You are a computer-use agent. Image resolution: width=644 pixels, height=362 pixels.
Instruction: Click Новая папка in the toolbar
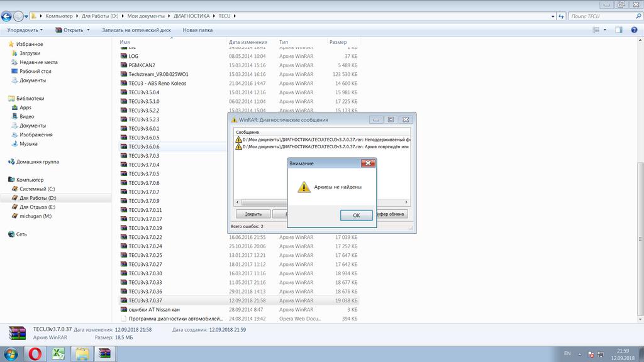click(197, 30)
